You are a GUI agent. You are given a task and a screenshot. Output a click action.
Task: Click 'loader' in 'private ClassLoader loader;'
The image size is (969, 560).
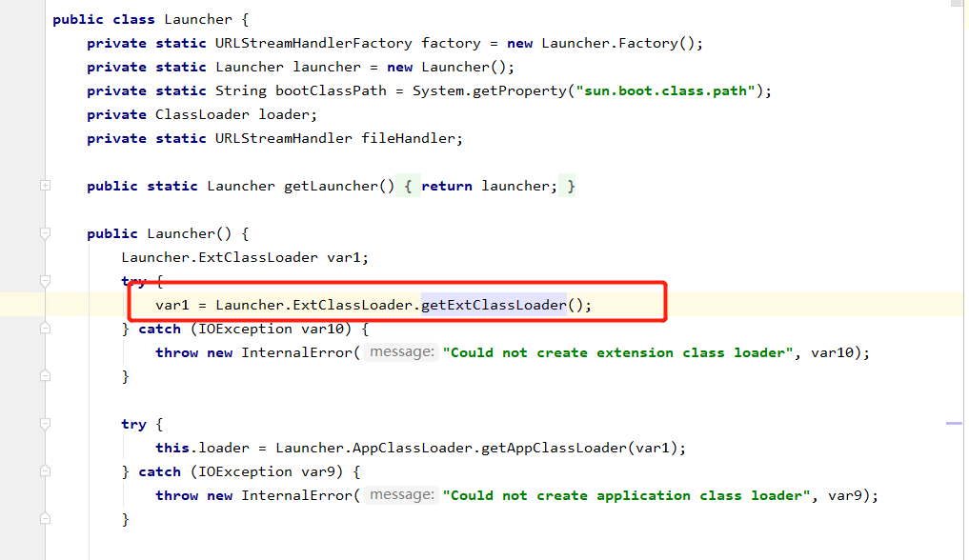pyautogui.click(x=284, y=115)
